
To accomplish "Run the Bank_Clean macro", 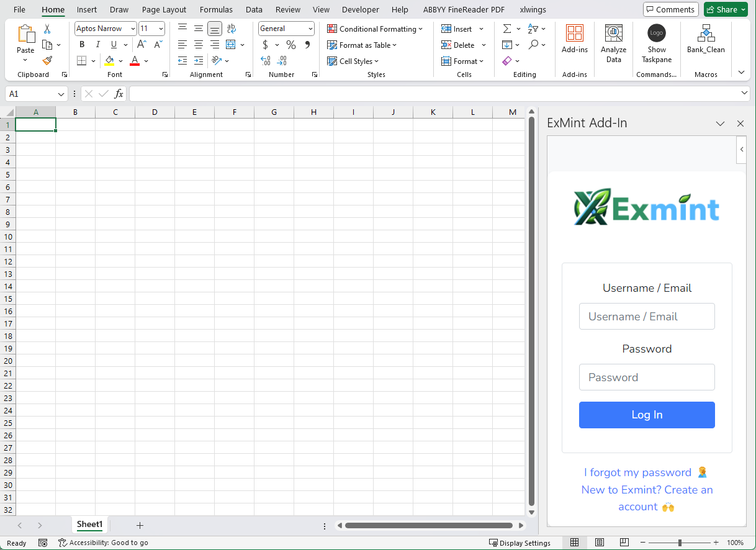I will click(706, 40).
